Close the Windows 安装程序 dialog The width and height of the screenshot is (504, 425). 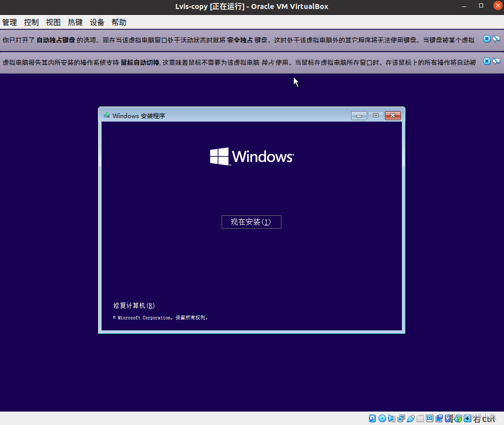[x=393, y=116]
